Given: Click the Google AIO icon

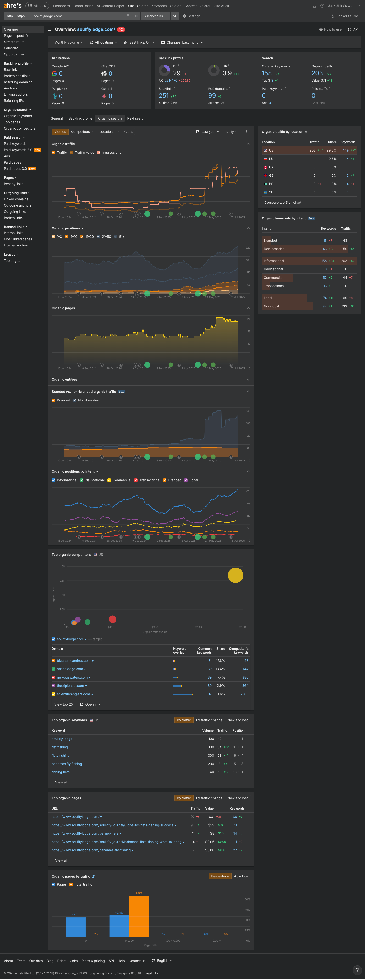Looking at the screenshot, I should pos(54,74).
